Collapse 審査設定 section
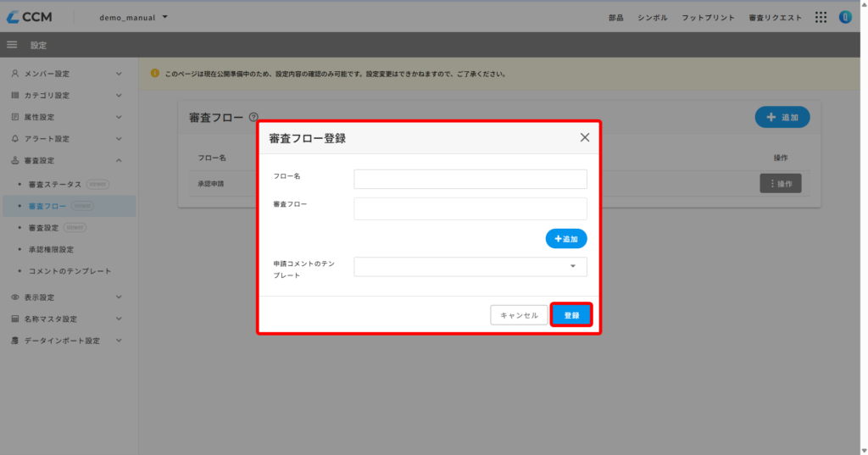Screen dimensions: 868x455 click(x=119, y=160)
